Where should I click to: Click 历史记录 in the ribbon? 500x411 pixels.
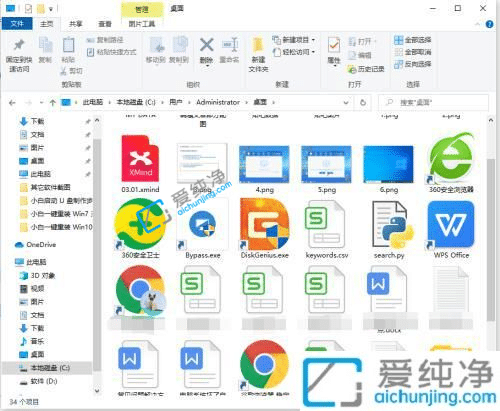tap(366, 69)
